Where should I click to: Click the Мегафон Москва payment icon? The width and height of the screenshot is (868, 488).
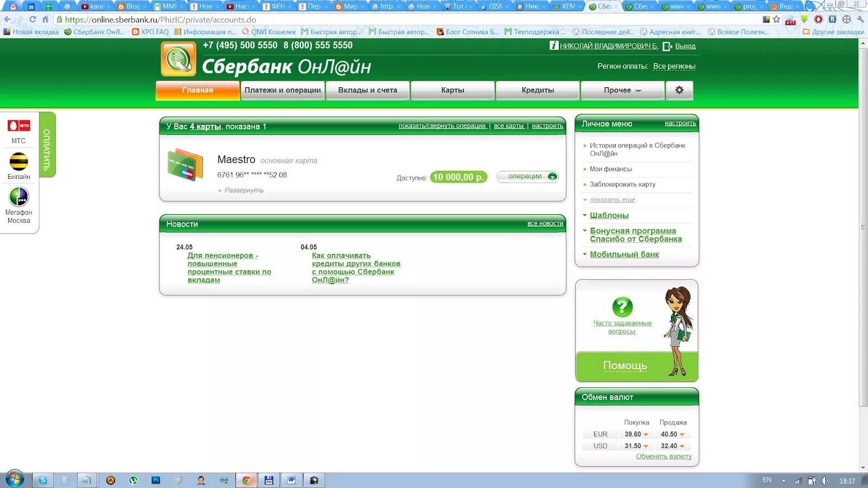(x=18, y=197)
